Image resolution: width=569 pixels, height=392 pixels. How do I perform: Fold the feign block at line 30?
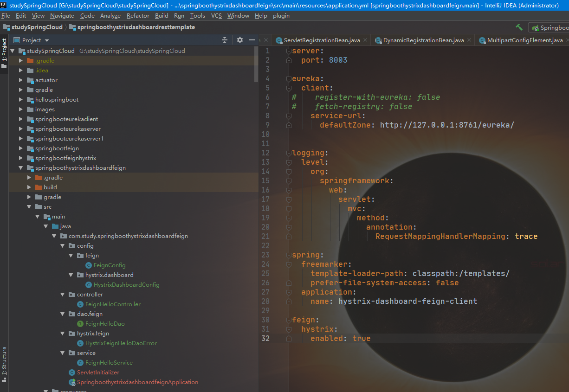pyautogui.click(x=289, y=320)
